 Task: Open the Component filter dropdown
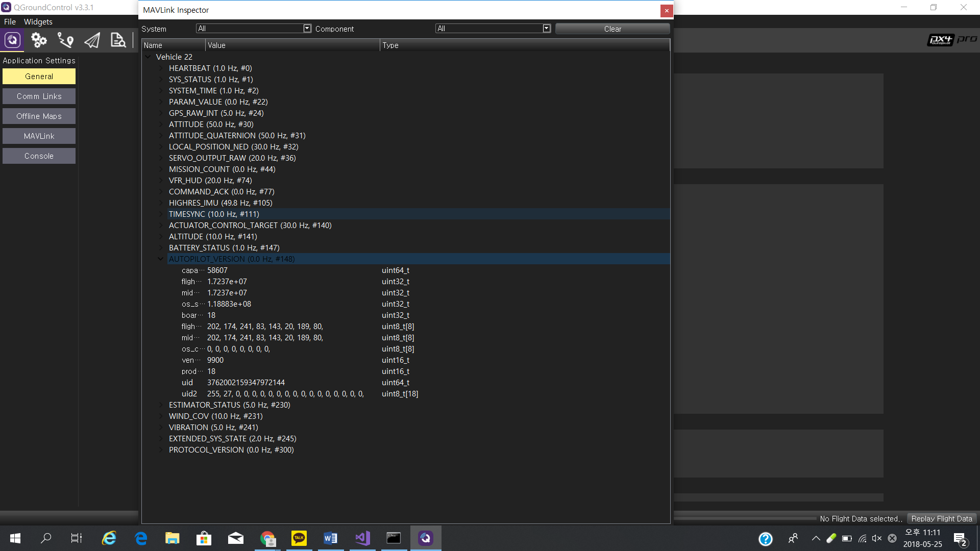[493, 29]
